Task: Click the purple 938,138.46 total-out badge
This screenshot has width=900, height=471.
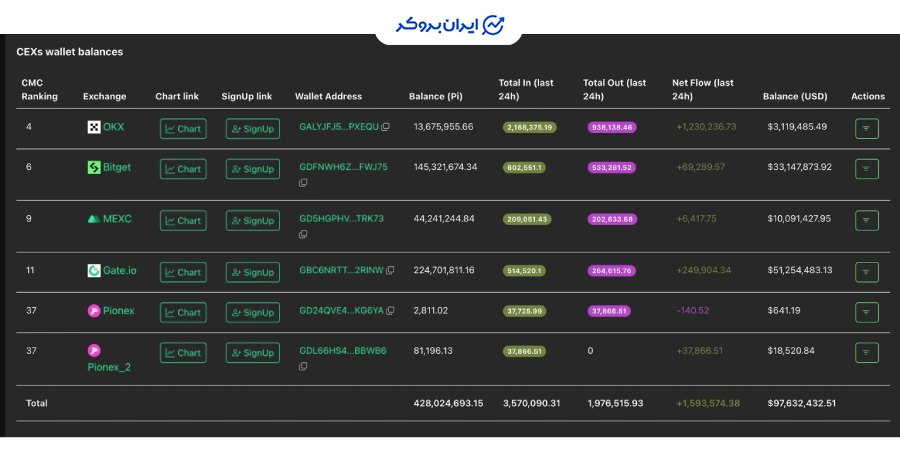Action: click(612, 127)
